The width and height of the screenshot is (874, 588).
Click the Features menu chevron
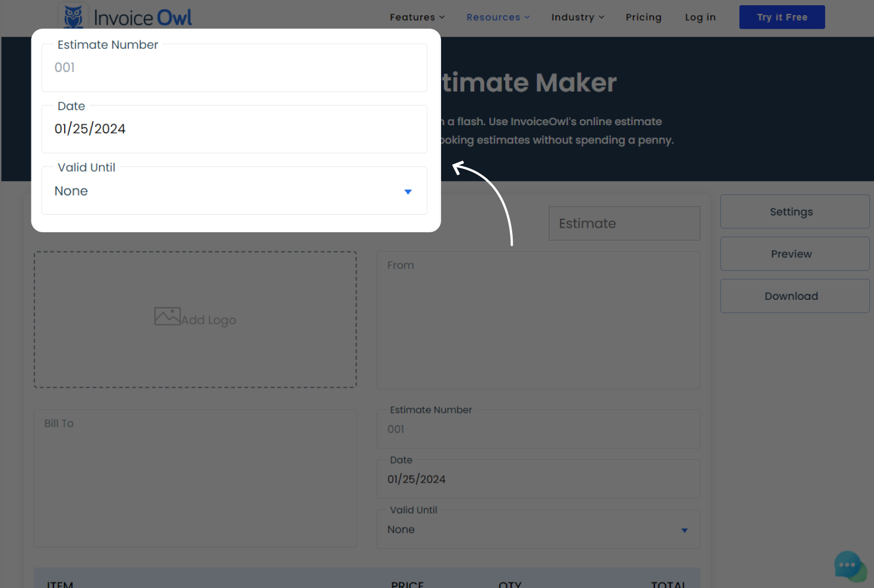(x=441, y=17)
